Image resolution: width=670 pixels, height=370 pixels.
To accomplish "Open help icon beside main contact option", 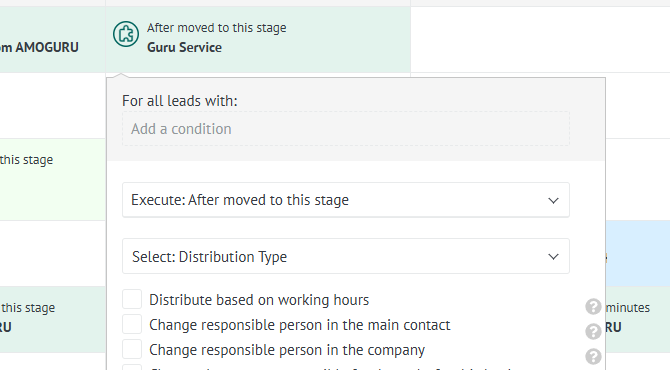I will coord(593,332).
